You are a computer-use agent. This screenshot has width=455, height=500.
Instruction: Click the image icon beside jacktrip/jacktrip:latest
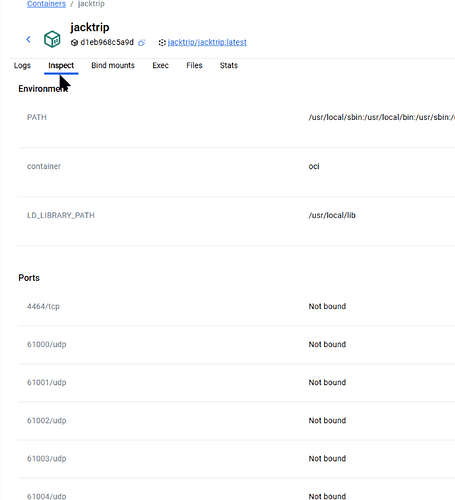(x=162, y=43)
